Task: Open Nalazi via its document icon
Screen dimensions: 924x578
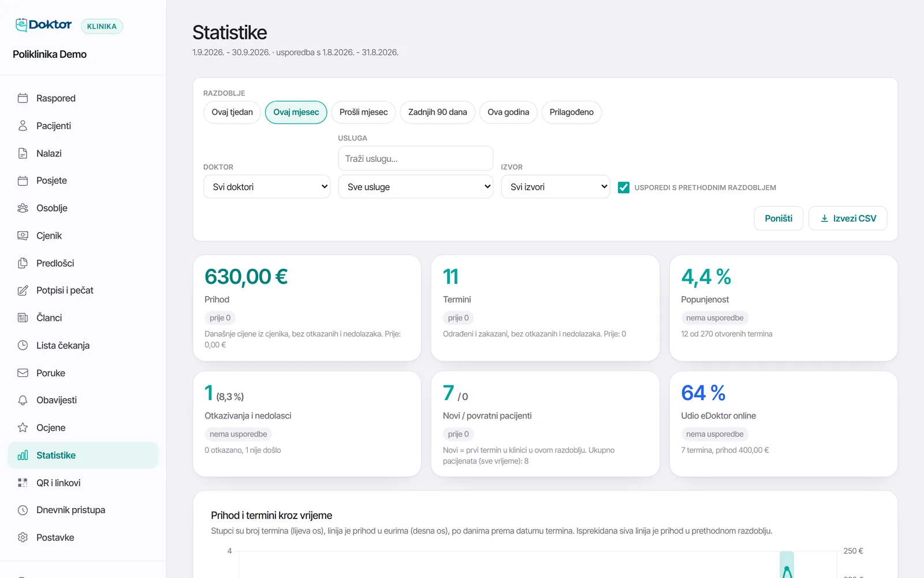Action: (x=23, y=153)
